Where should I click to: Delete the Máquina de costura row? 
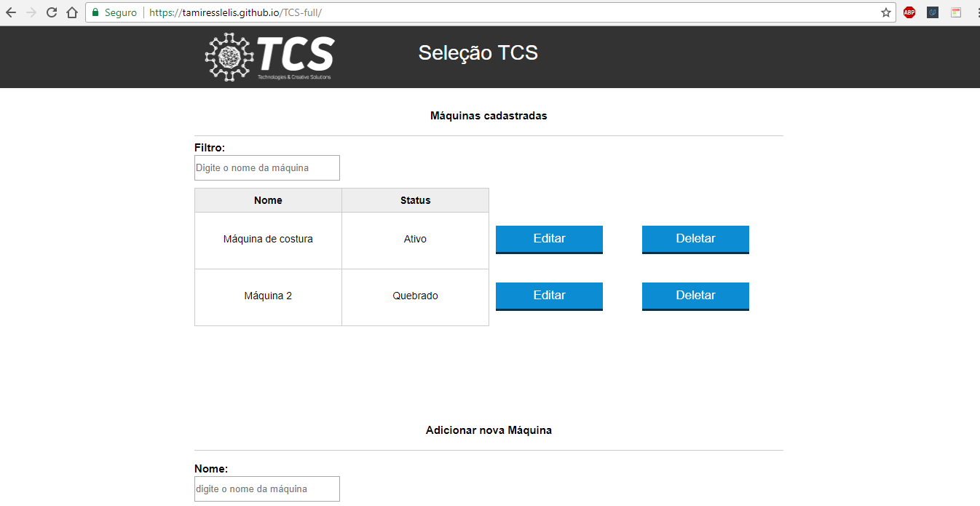pyautogui.click(x=695, y=240)
